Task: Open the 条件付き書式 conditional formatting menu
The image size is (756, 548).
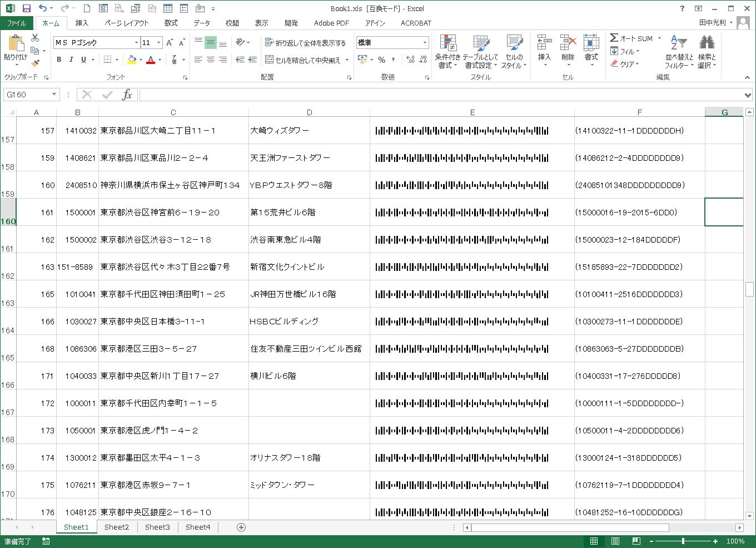Action: (x=447, y=51)
